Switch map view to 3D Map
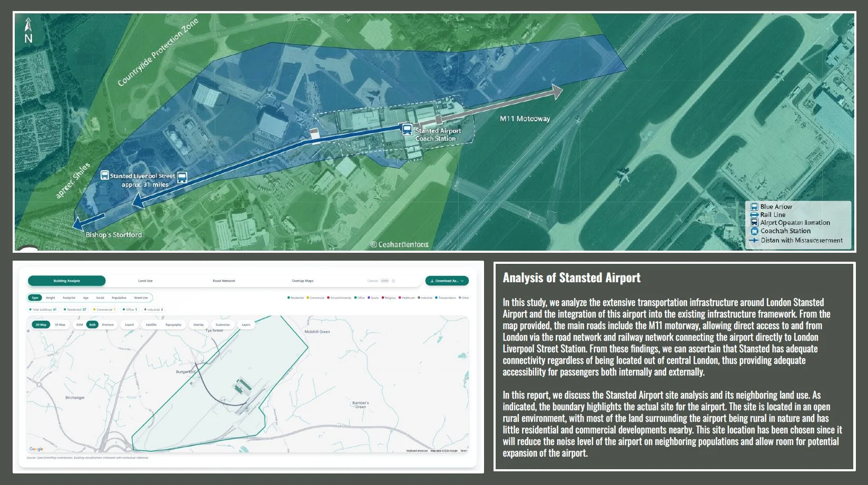868x485 pixels. (60, 324)
